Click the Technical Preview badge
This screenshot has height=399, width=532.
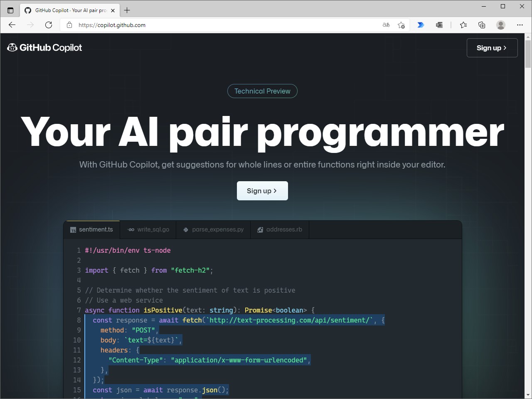point(262,91)
